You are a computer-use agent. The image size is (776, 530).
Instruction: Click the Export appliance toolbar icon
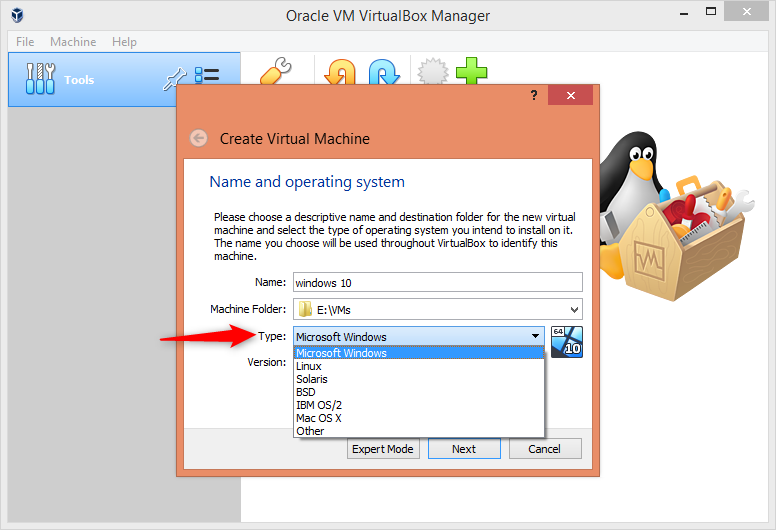384,72
